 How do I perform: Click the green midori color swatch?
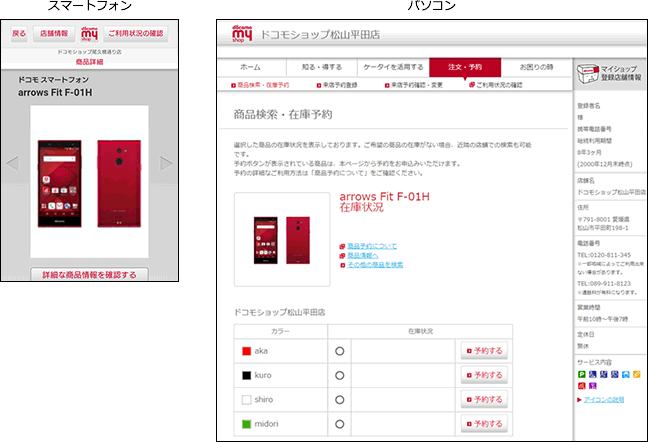[247, 424]
